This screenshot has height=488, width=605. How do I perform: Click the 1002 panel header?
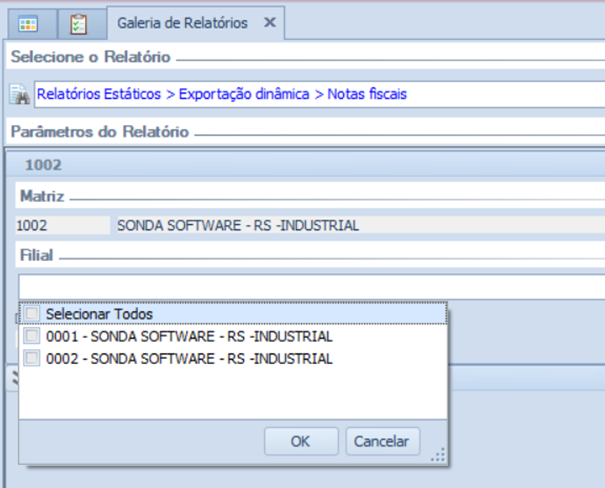click(305, 165)
